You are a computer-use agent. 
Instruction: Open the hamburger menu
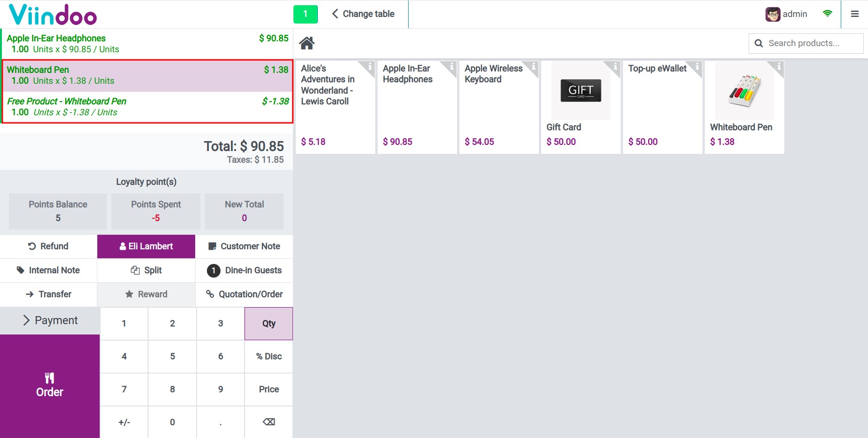point(855,14)
